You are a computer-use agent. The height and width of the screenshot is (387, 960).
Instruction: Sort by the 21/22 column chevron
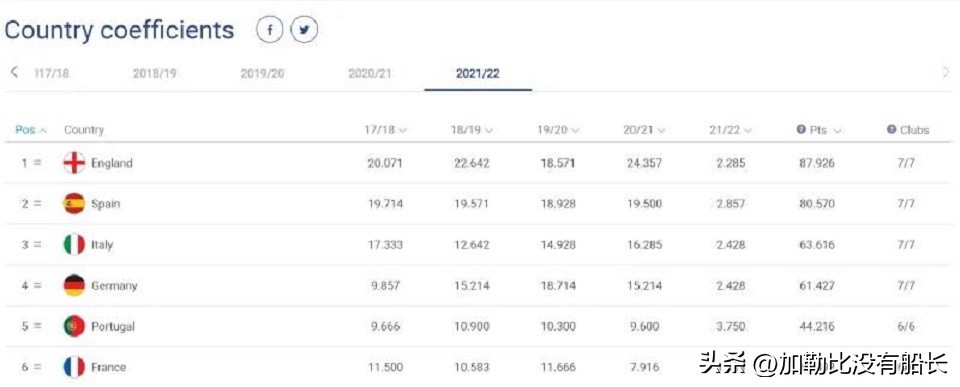tap(748, 130)
